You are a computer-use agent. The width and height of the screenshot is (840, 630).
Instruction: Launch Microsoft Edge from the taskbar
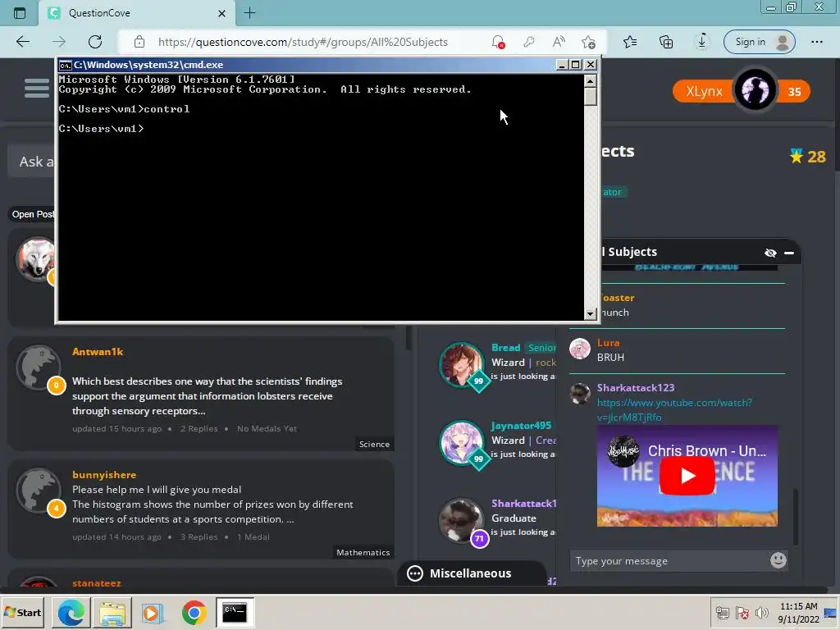tap(71, 612)
